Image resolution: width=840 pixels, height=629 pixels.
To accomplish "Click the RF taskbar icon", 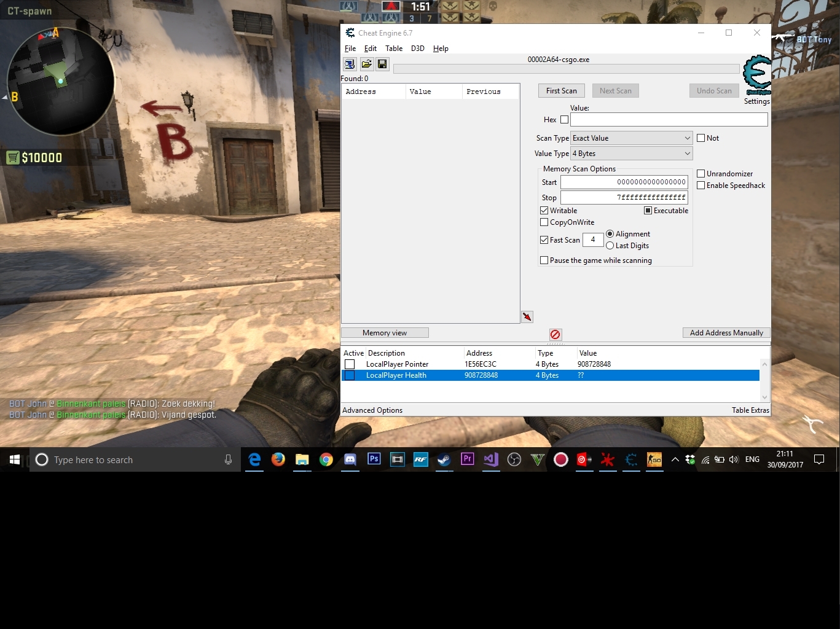I will 421,459.
